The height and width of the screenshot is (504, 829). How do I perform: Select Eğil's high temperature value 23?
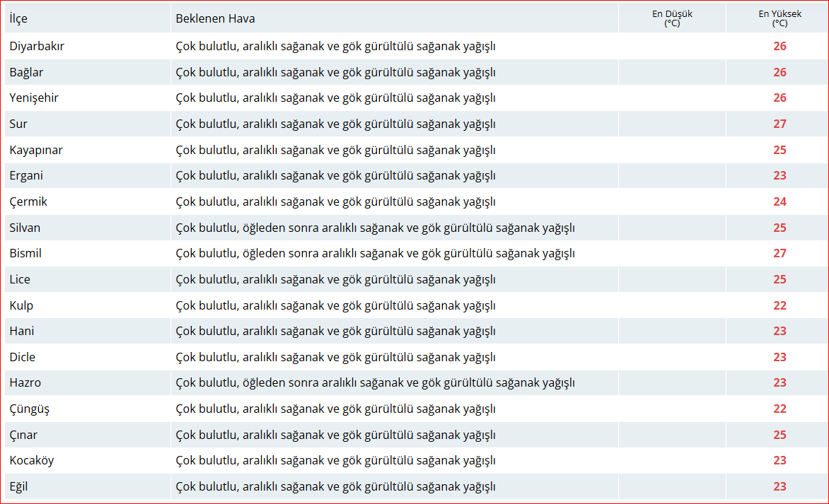[x=779, y=486]
